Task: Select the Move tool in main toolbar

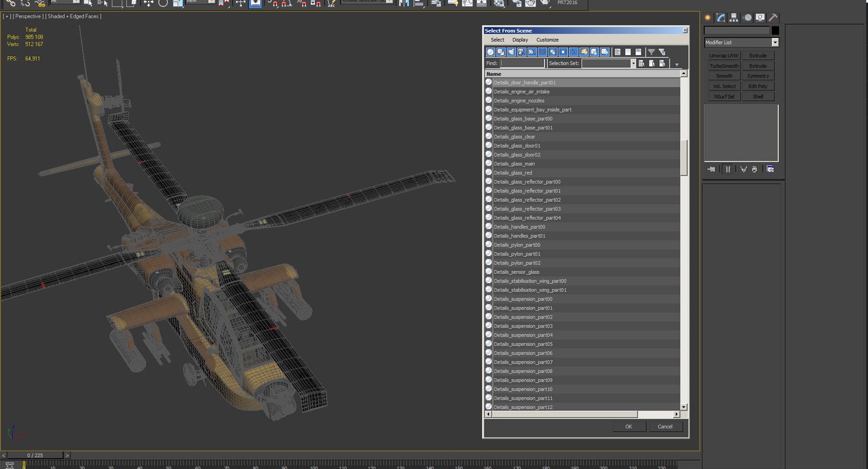Action: click(x=148, y=3)
